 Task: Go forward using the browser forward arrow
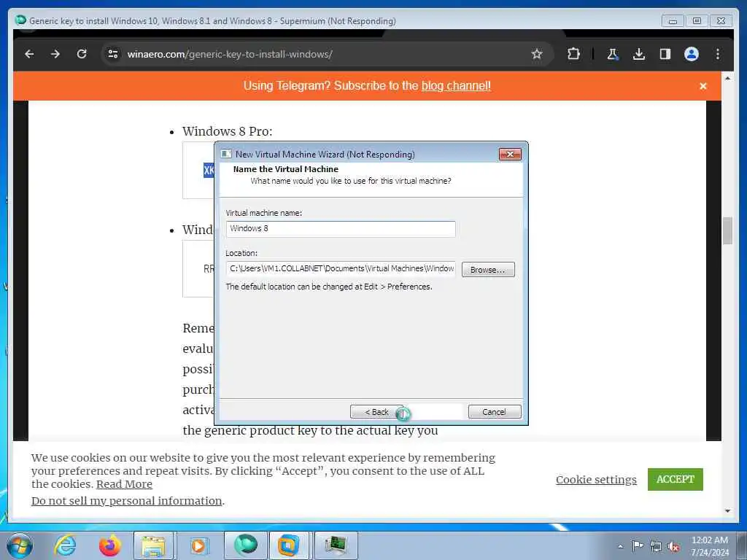55,54
